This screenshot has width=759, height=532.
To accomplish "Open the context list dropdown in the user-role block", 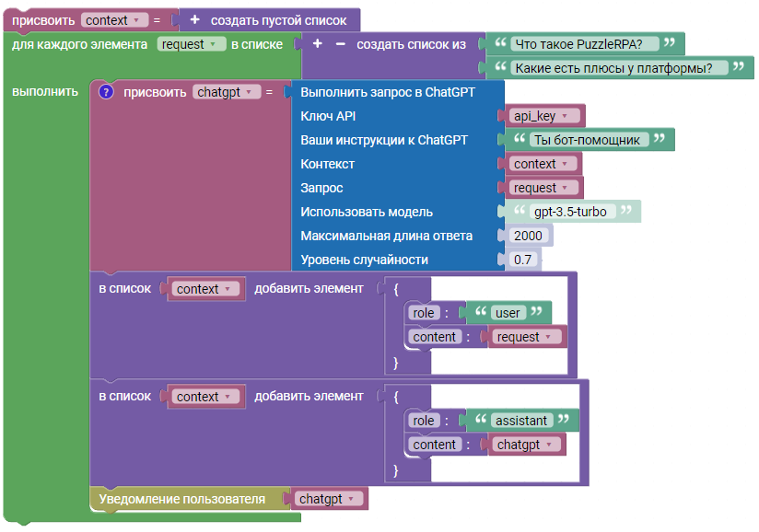I will 205,289.
